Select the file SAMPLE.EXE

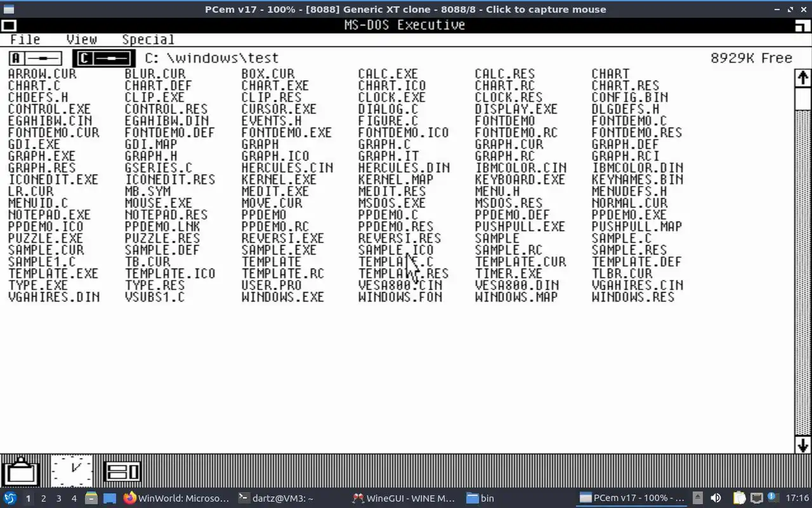(278, 250)
